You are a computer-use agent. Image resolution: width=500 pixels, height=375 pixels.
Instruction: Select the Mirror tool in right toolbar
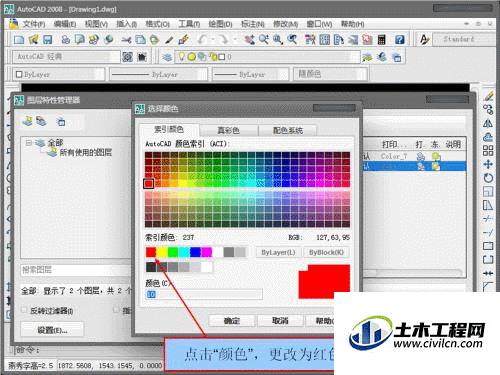(488, 123)
